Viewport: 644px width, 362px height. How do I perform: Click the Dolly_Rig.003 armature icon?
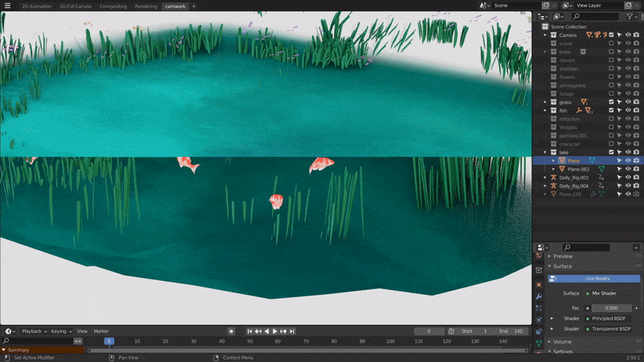click(x=552, y=178)
